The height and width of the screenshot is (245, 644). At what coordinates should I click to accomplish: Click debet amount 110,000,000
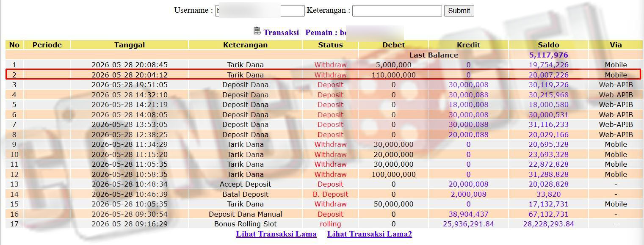click(393, 75)
